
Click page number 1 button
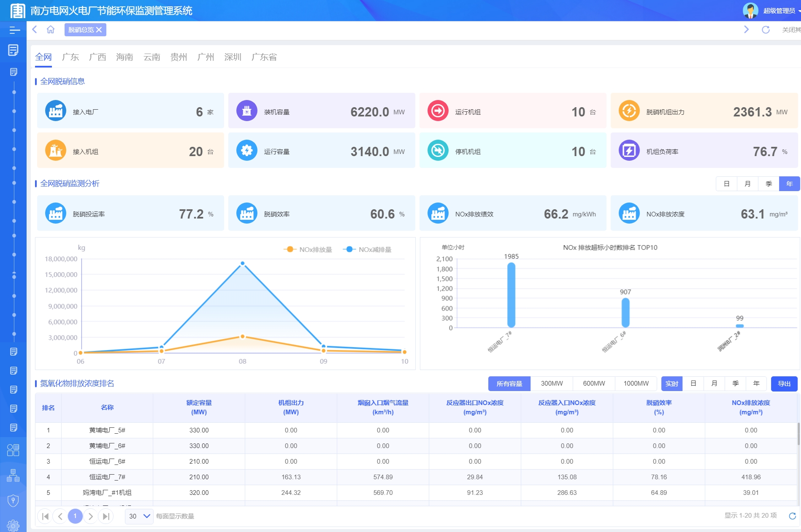pyautogui.click(x=76, y=516)
